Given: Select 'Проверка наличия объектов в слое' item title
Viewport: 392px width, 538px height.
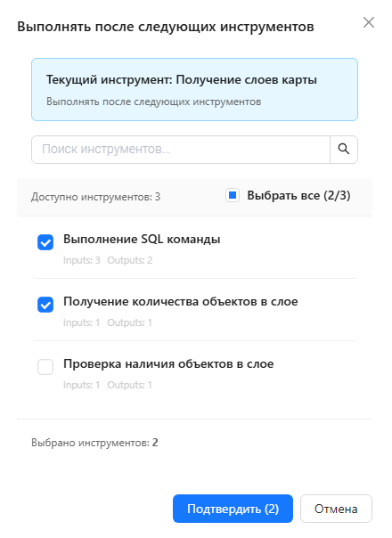Looking at the screenshot, I should pos(168,363).
